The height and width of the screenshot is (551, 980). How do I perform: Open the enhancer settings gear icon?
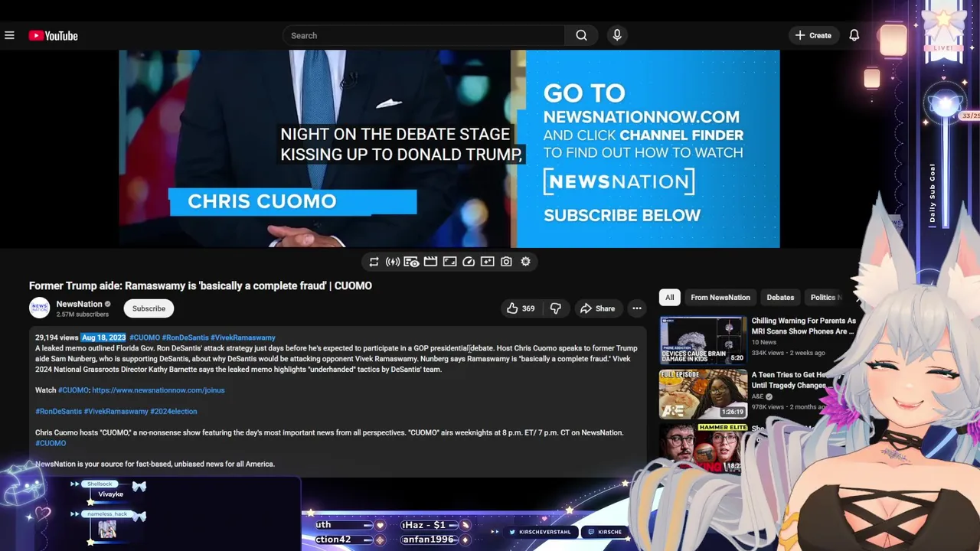point(525,262)
